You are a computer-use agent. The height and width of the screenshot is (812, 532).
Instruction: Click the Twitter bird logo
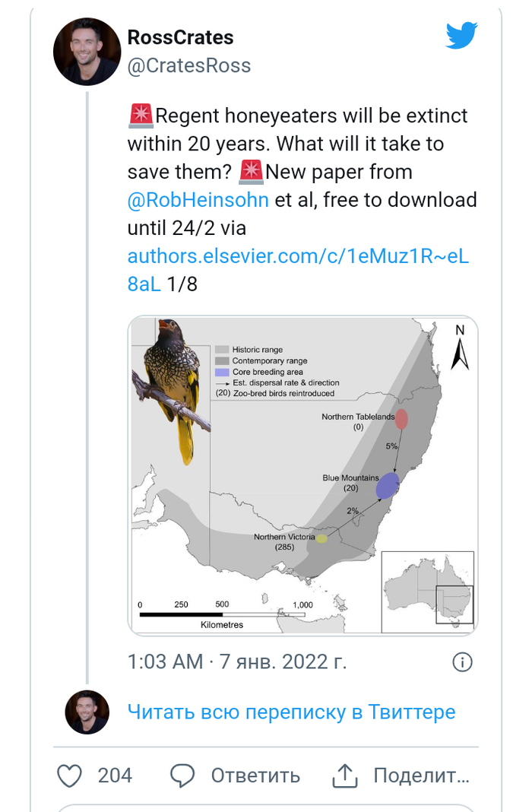point(461,36)
